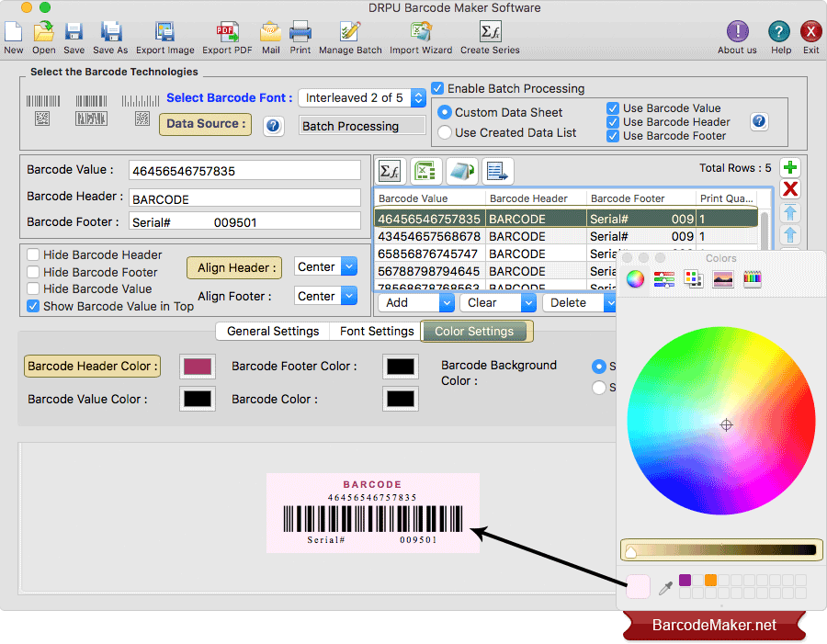Open the Delete dropdown
This screenshot has width=827, height=644.
click(x=579, y=303)
